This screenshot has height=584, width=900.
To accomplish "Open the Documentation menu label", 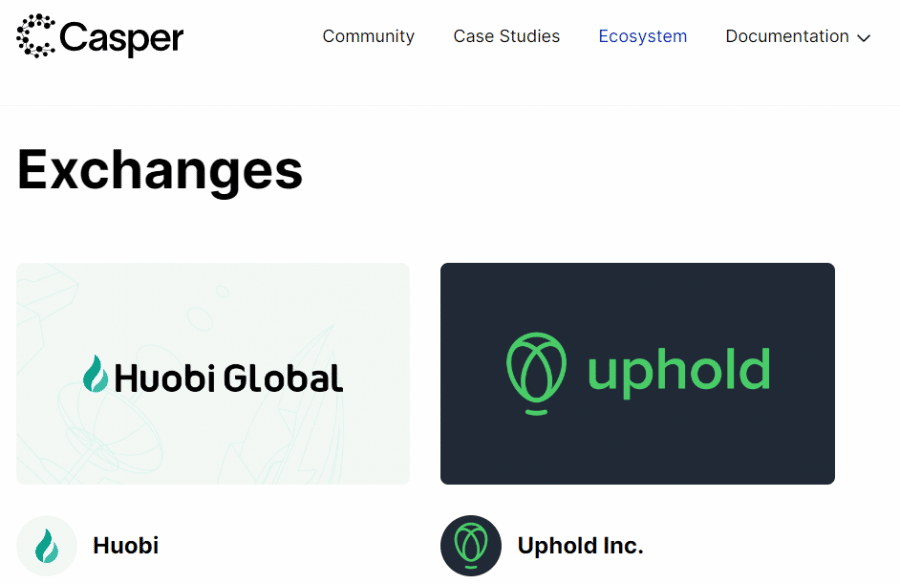I will click(787, 36).
